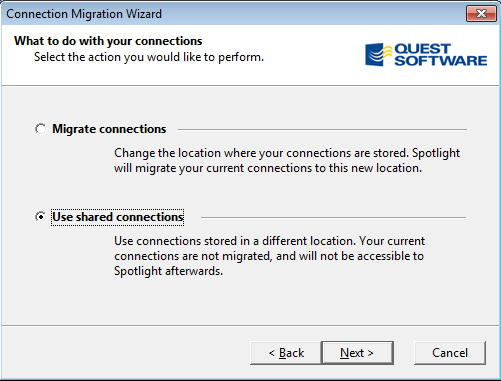Click the divider line beside Use shared connections

(333, 217)
